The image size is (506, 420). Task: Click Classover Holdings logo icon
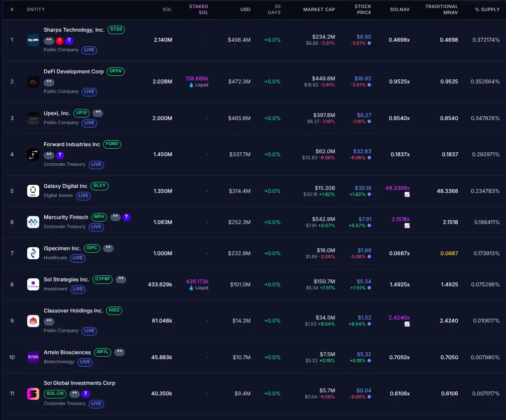[x=33, y=321]
